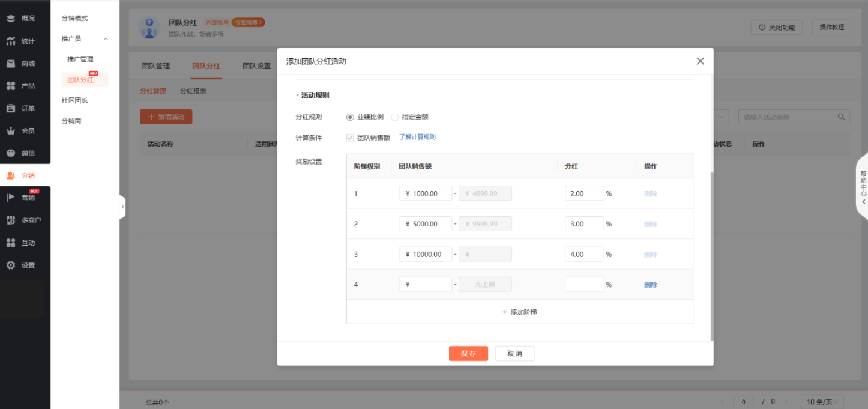Click 删除 link in tier 3 row
Screen dimensions: 868x409
point(651,254)
